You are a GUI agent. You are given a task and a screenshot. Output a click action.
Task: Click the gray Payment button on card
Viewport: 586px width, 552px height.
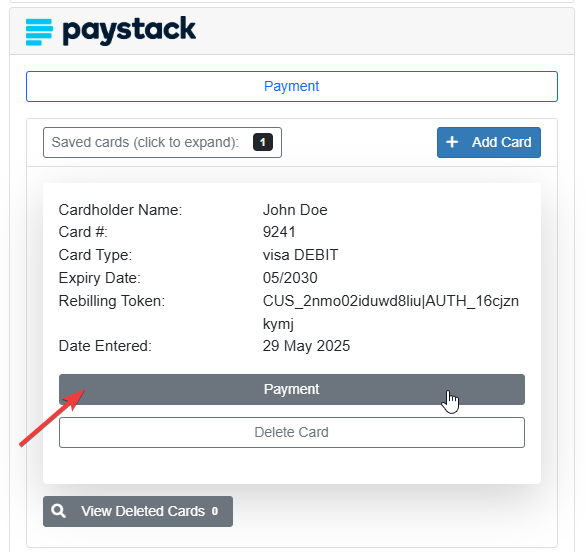click(x=292, y=389)
